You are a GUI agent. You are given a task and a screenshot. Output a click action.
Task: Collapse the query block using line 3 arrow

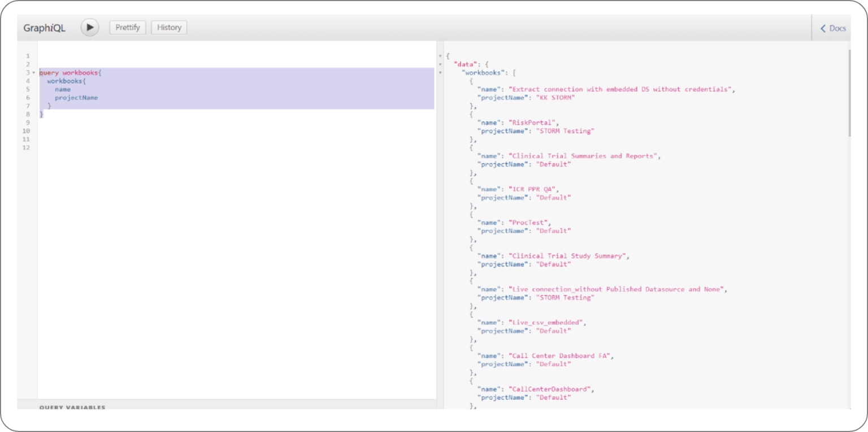[34, 72]
